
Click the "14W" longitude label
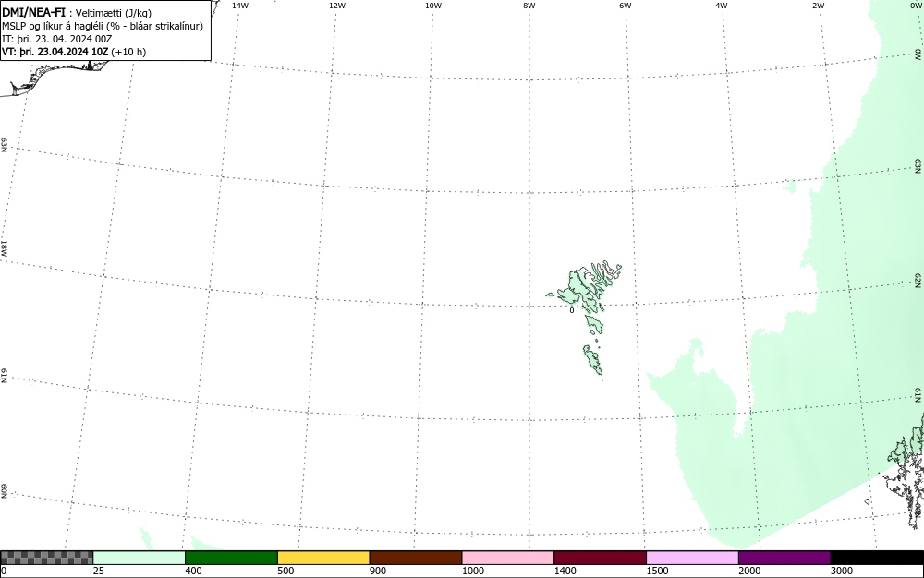[240, 6]
